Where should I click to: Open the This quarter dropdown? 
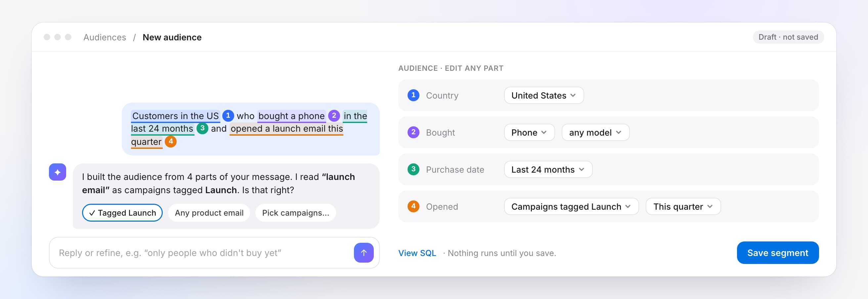[683, 207]
